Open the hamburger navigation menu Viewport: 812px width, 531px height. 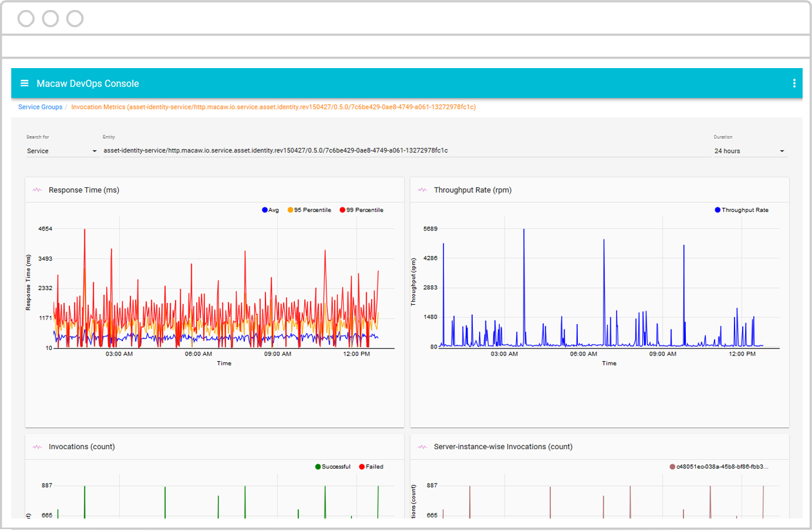[24, 83]
